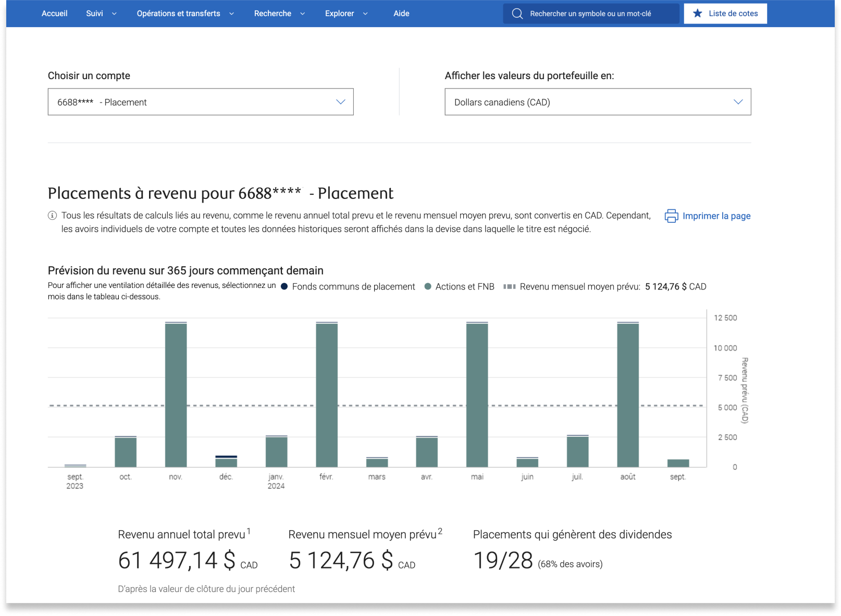Select the janv. 2024 bar
This screenshot has height=616, width=841.
277,451
